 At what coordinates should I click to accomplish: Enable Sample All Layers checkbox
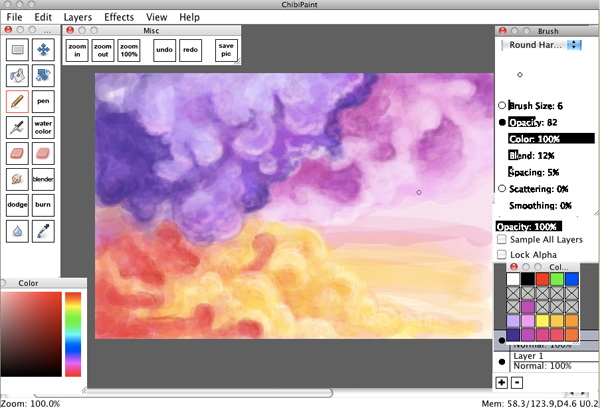click(501, 240)
